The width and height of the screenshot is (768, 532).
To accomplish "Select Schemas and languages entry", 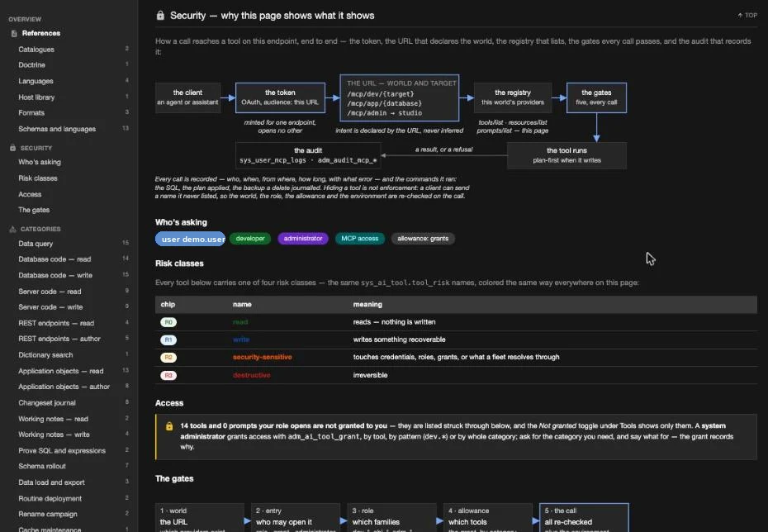I will [x=57, y=129].
